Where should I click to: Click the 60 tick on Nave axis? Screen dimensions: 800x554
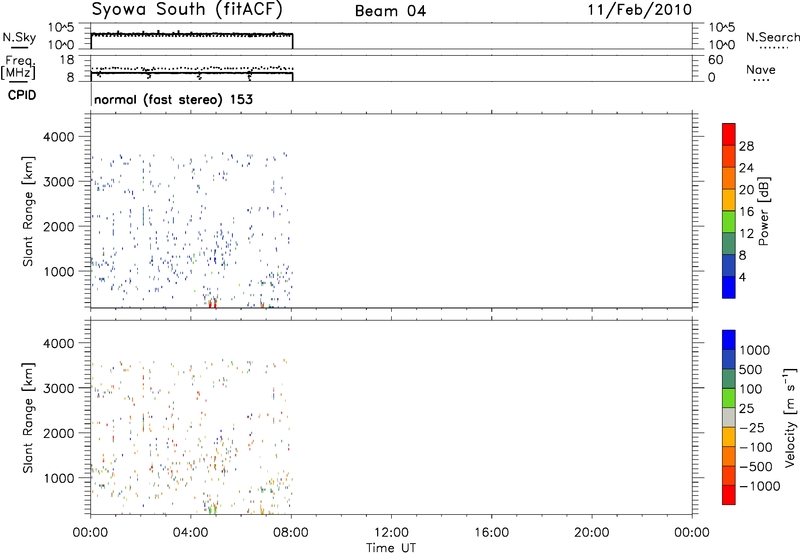715,60
